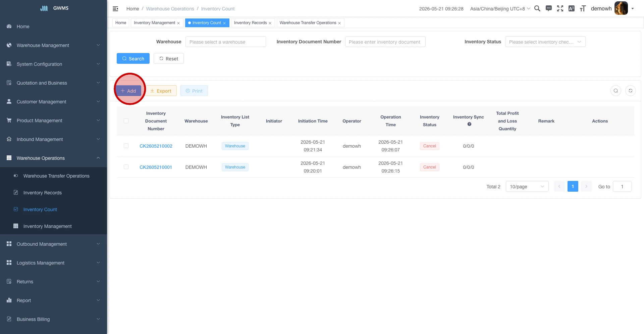The image size is (644, 334).
Task: Click the next page arrow
Action: click(586, 186)
